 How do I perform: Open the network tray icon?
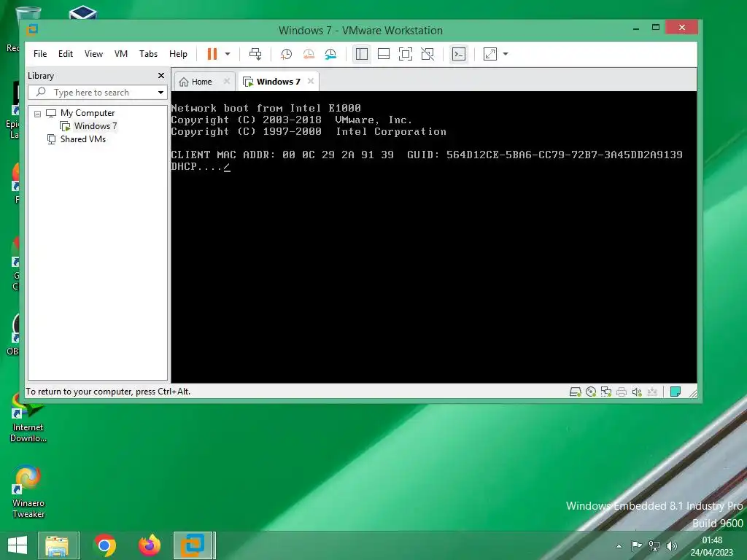click(x=654, y=545)
